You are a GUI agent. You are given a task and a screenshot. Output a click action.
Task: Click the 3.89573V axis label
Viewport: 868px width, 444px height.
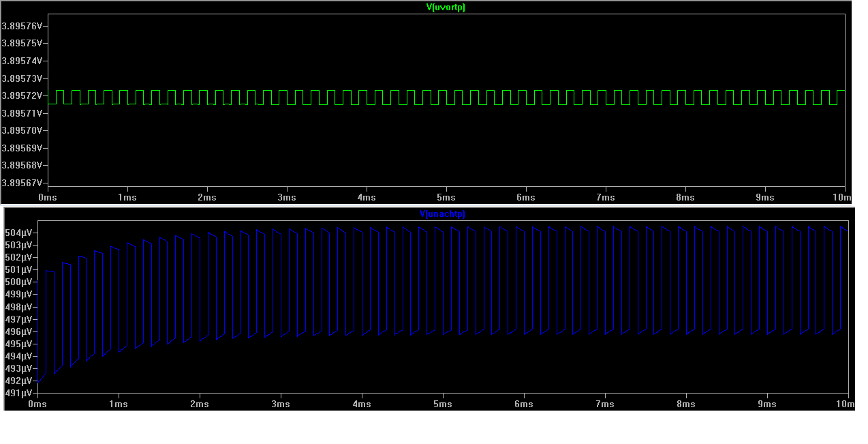tap(22, 78)
